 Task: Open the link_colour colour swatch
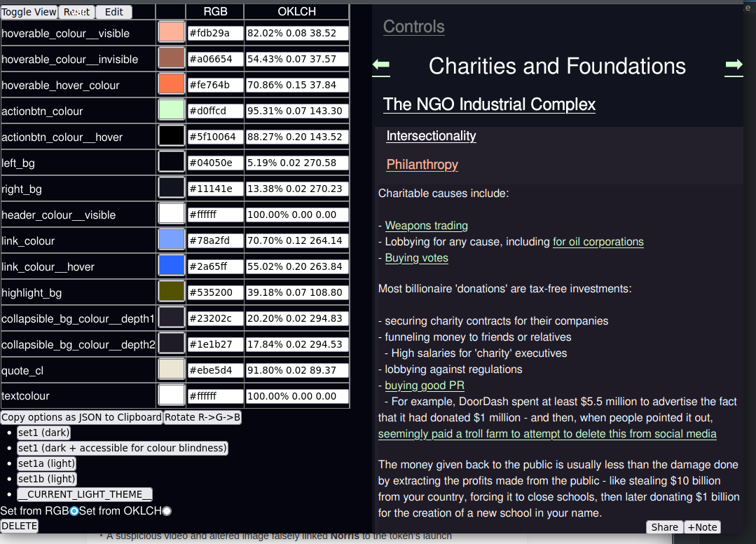pos(171,240)
